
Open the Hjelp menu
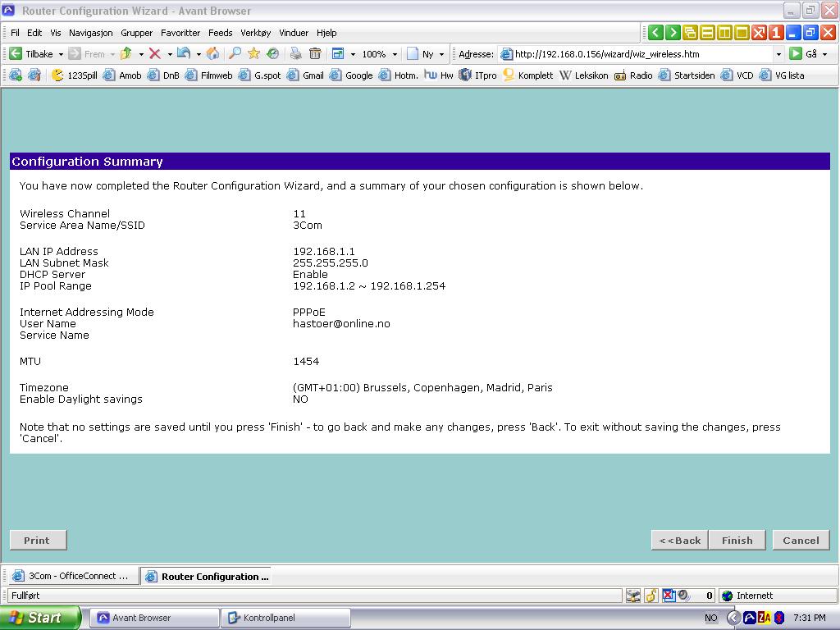point(326,33)
